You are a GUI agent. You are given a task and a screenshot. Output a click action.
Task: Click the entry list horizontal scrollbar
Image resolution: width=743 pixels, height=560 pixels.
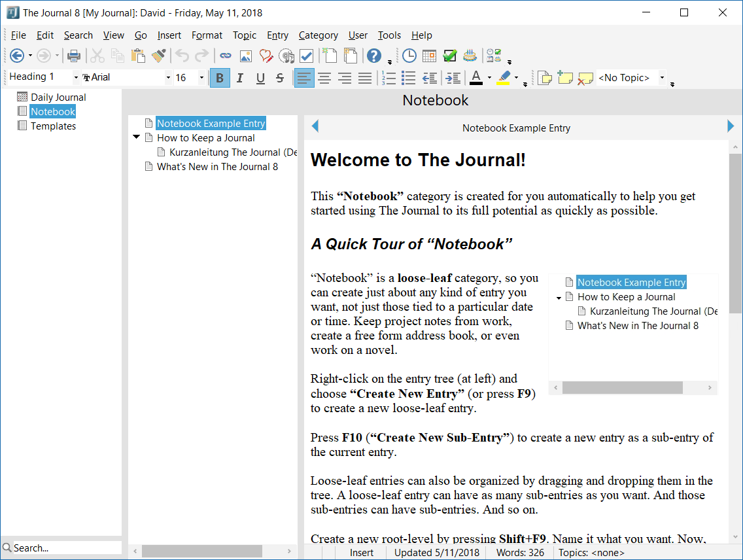pos(202,551)
